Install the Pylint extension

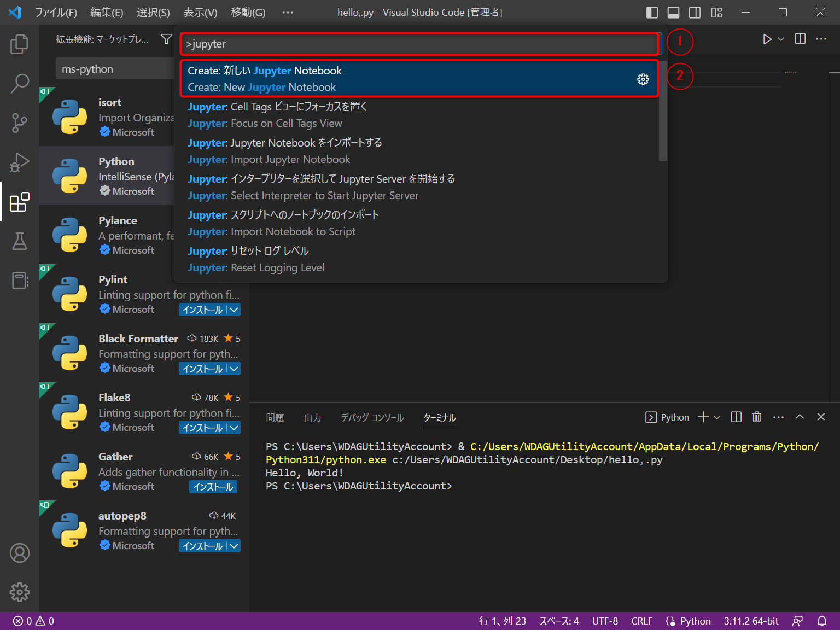click(x=203, y=310)
